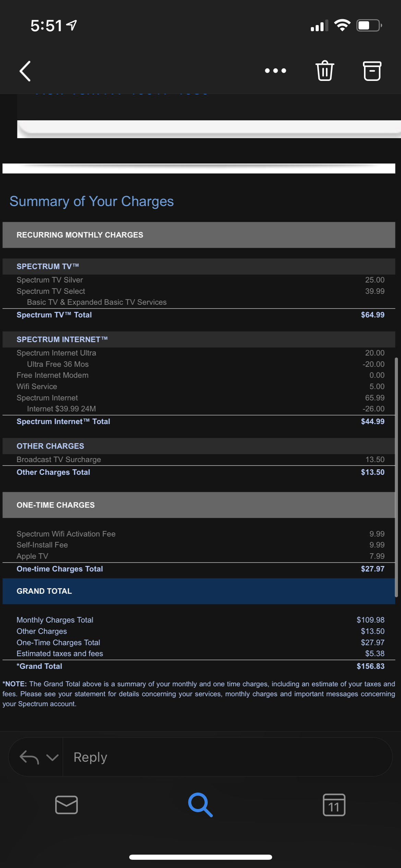Viewport: 401px width, 868px height.
Task: Tap the battery status icon
Action: [369, 25]
